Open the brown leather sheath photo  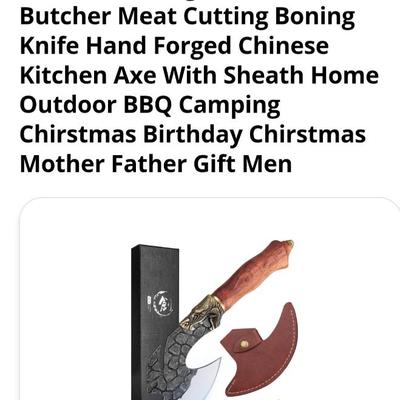tap(260, 350)
